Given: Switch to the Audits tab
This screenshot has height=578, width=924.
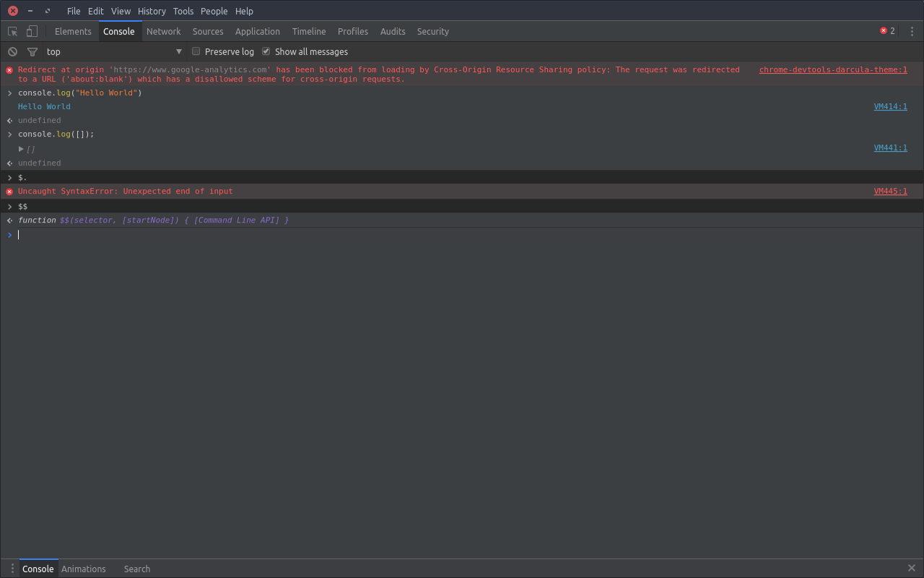Looking at the screenshot, I should tap(393, 31).
